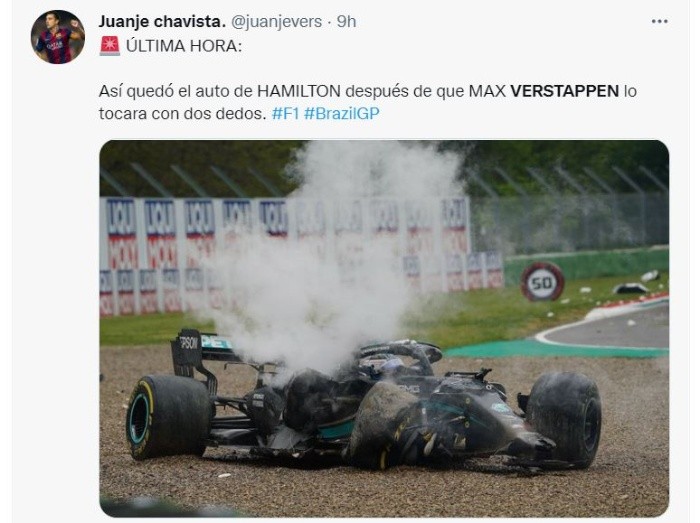Click Juanje chavista's round profile avatar
The height and width of the screenshot is (523, 700).
point(58,37)
